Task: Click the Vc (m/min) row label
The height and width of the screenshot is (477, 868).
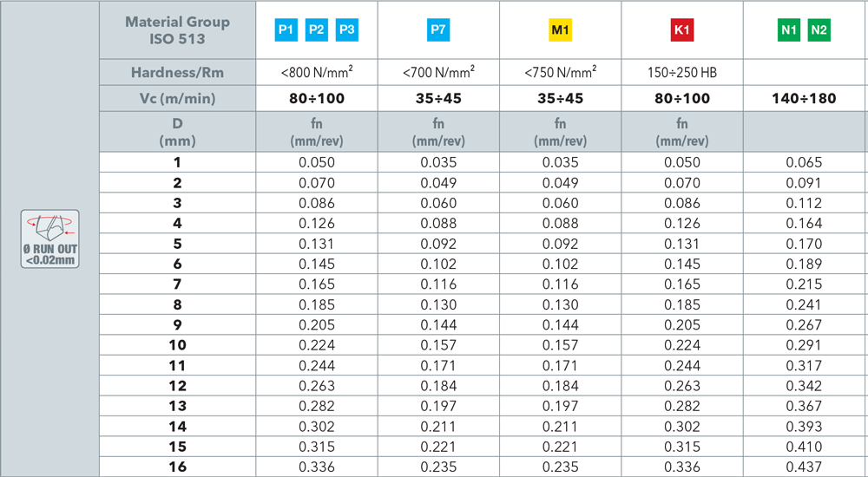Action: point(178,99)
